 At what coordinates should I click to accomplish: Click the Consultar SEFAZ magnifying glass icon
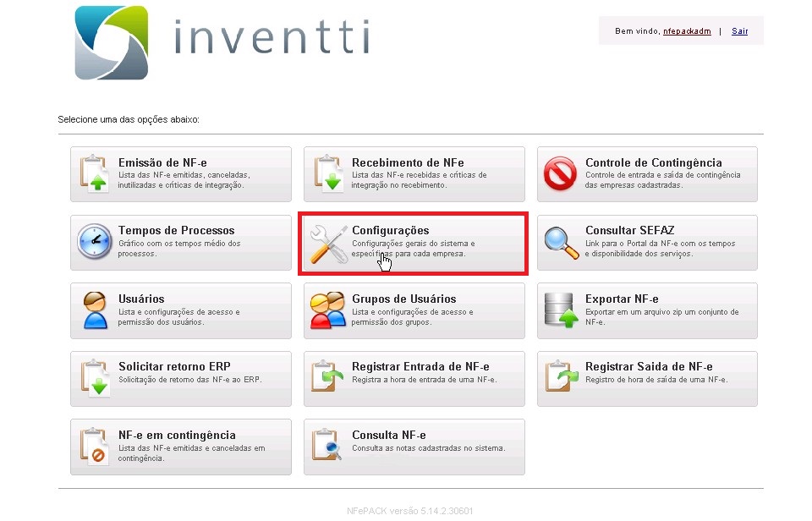click(561, 242)
